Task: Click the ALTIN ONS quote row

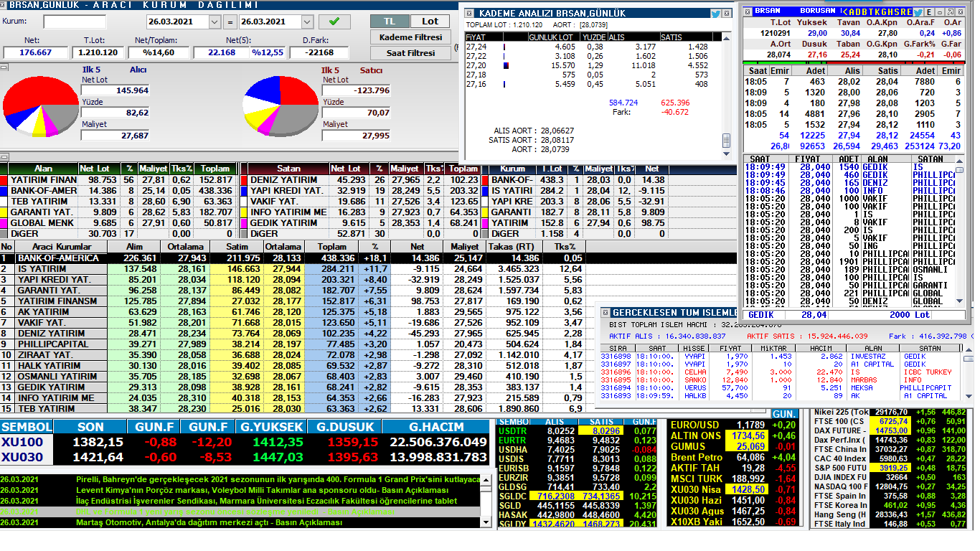Action: pos(733,435)
